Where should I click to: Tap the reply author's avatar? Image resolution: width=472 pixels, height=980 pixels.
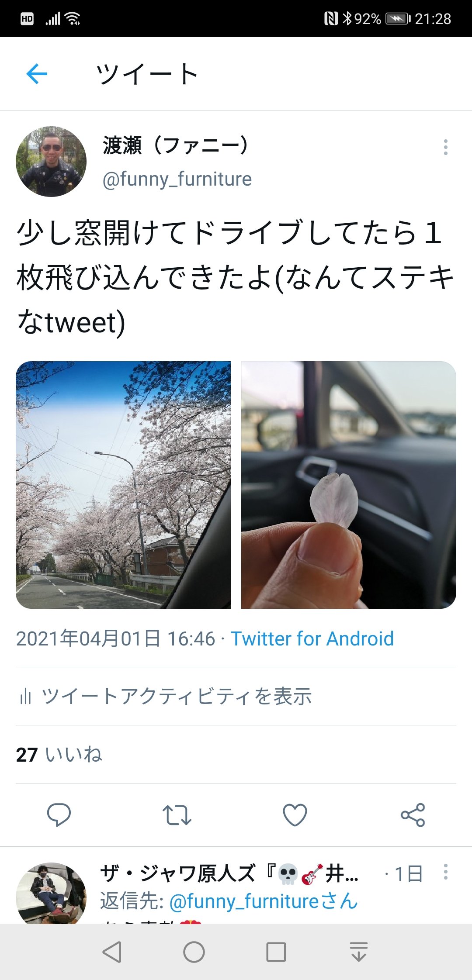click(51, 893)
